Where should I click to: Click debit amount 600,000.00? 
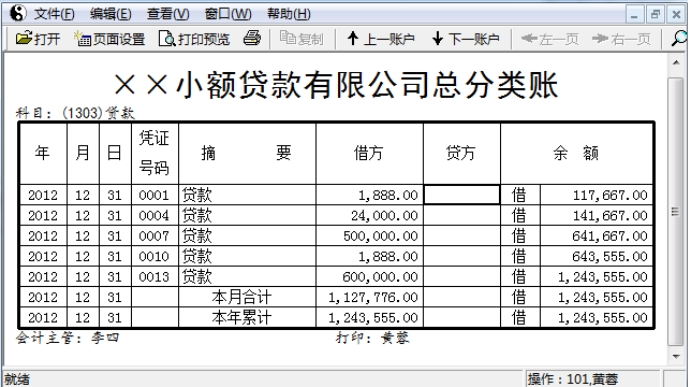(380, 277)
